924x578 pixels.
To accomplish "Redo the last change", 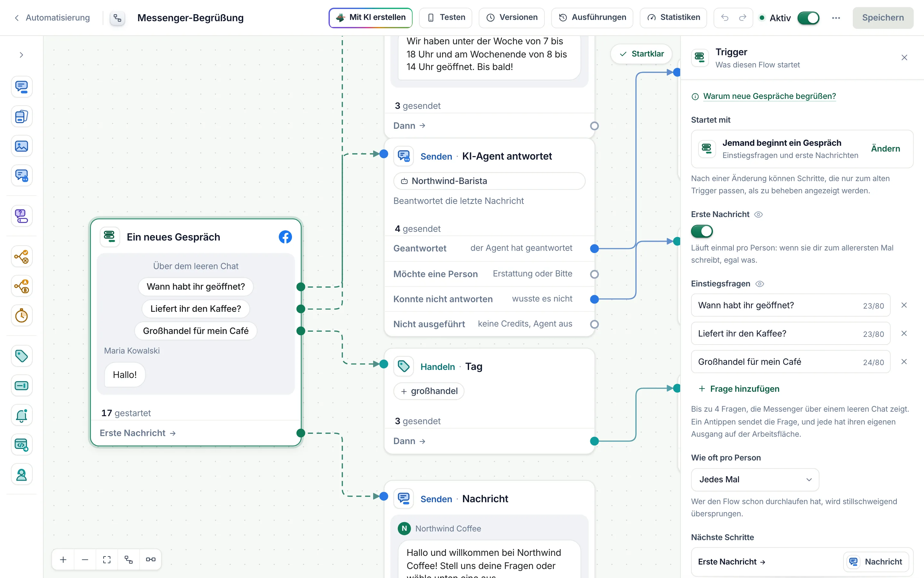I will (743, 18).
